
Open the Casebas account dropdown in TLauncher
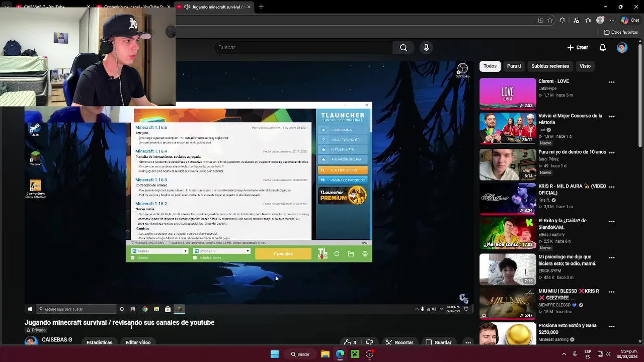159,251
